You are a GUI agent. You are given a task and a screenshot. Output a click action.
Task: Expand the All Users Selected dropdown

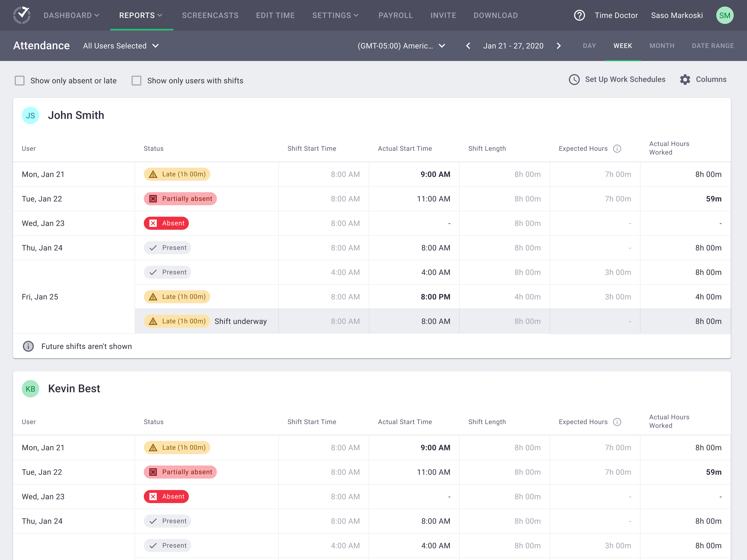coord(121,46)
